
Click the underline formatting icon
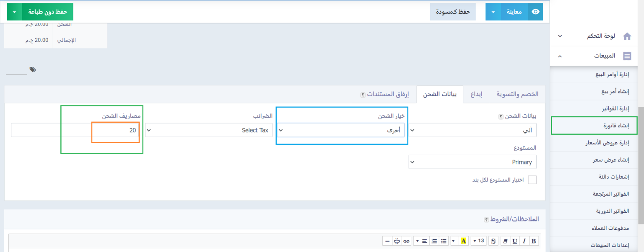(x=514, y=241)
